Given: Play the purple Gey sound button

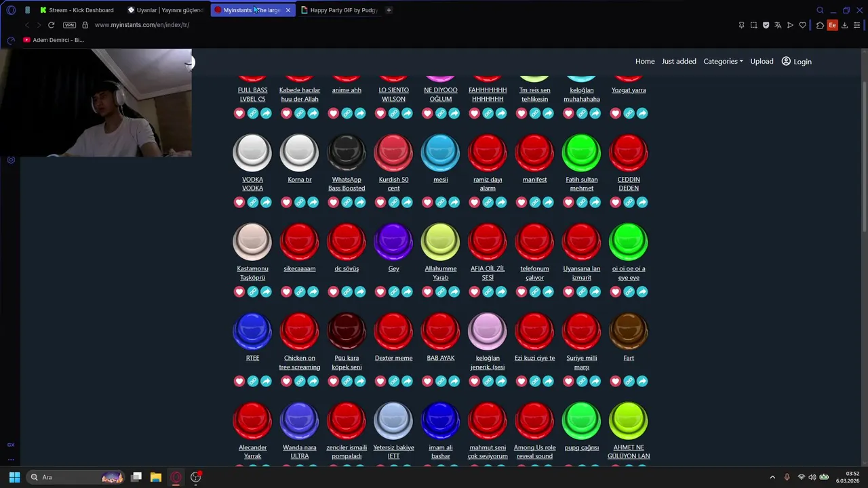Looking at the screenshot, I should pyautogui.click(x=393, y=242).
